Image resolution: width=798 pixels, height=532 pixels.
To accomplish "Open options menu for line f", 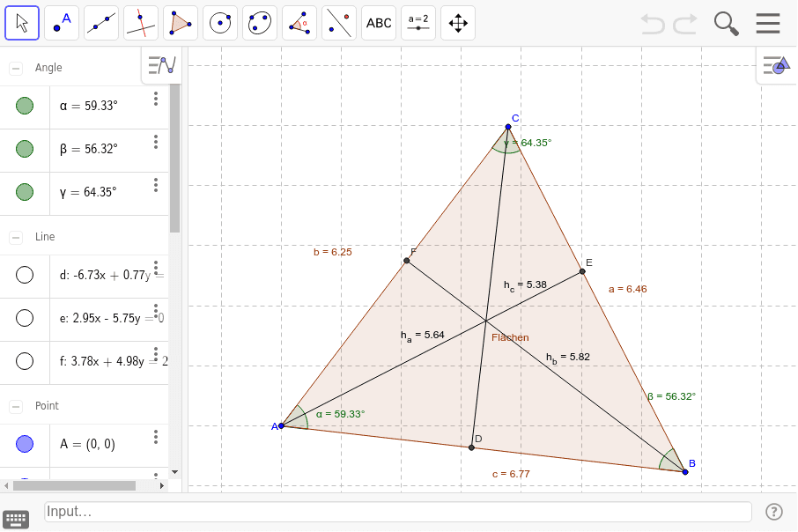I will point(156,354).
